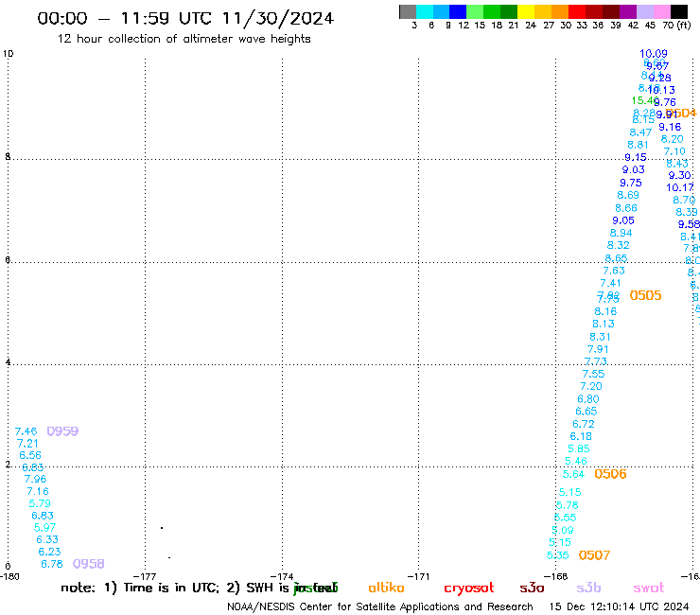Click the purple 42 ft legend swatch
The height and width of the screenshot is (615, 700).
(x=628, y=11)
